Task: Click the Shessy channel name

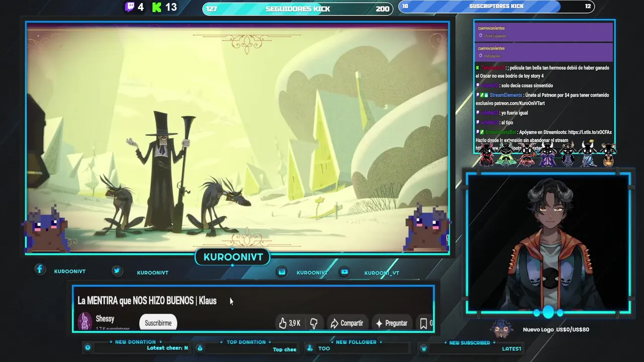Action: 105,319
